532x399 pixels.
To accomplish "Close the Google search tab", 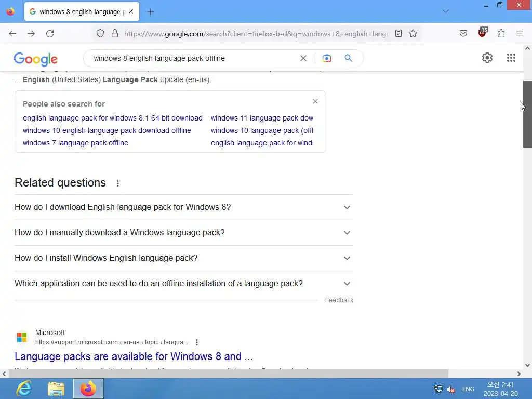I will 131,11.
